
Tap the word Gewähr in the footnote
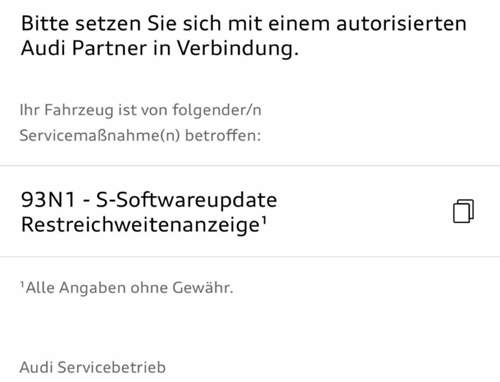coord(203,288)
